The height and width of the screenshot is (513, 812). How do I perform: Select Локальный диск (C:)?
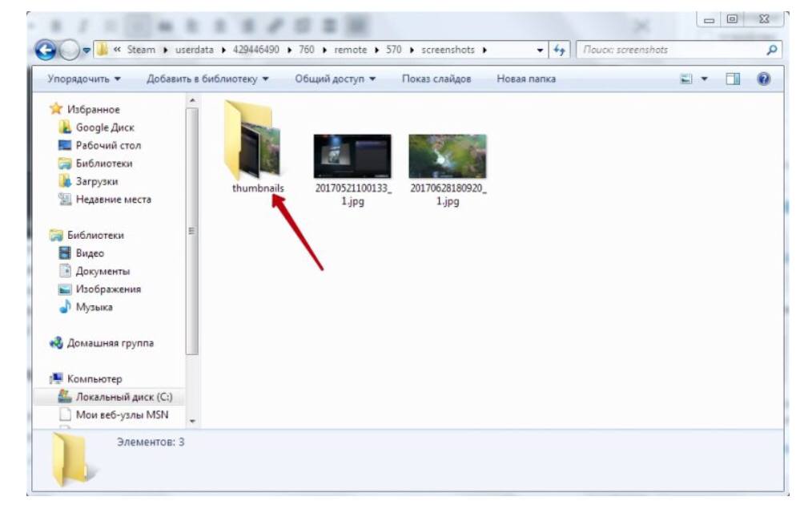pos(124,397)
